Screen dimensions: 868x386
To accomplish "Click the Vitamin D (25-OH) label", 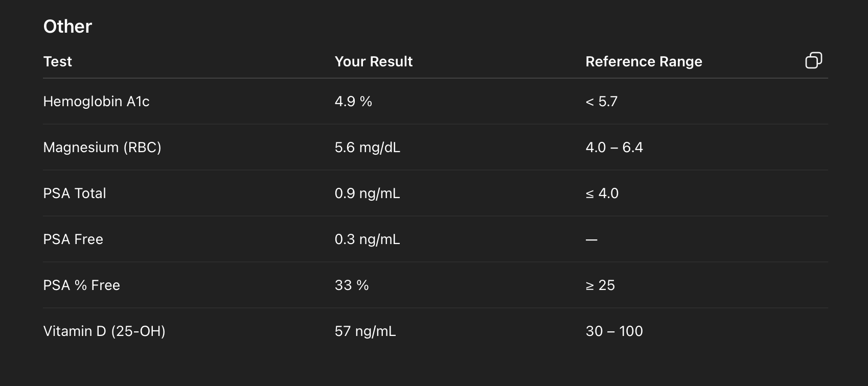I will click(x=104, y=331).
